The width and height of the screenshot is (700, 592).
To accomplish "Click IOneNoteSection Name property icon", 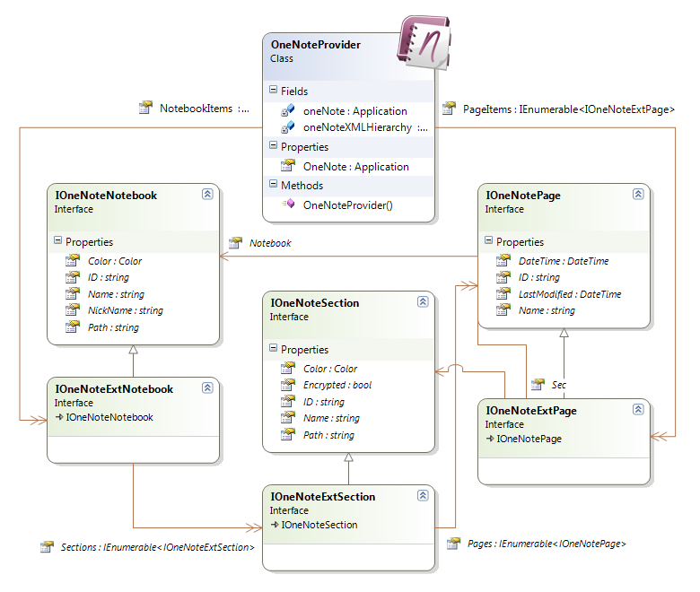I will pos(287,417).
